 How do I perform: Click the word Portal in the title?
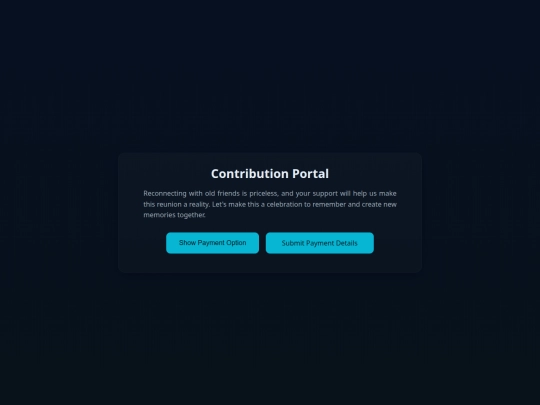click(310, 174)
